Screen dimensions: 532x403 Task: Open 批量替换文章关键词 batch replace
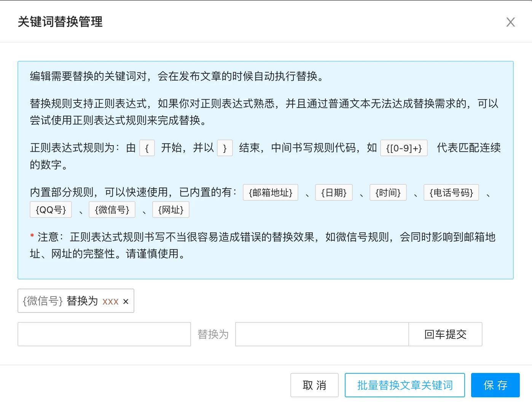tap(405, 385)
